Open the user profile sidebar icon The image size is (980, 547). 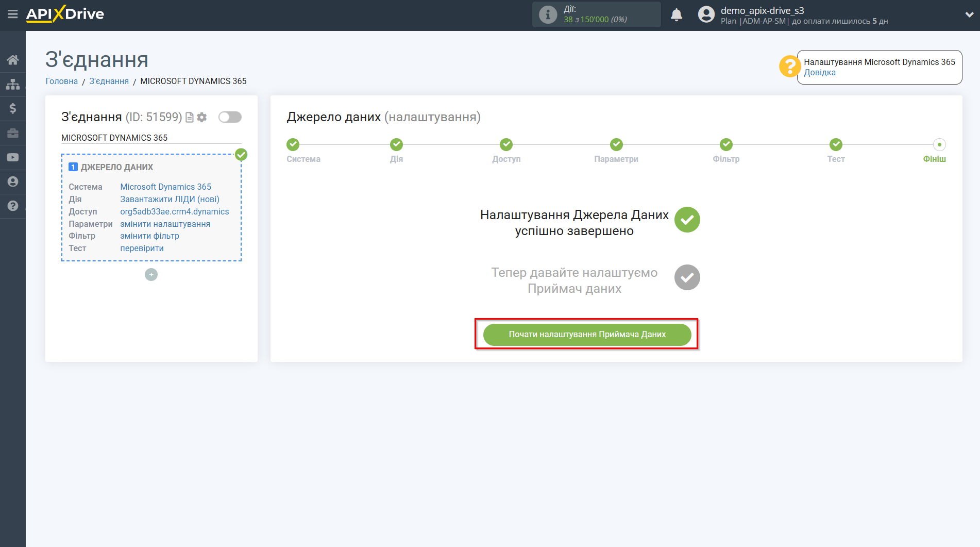click(x=13, y=181)
